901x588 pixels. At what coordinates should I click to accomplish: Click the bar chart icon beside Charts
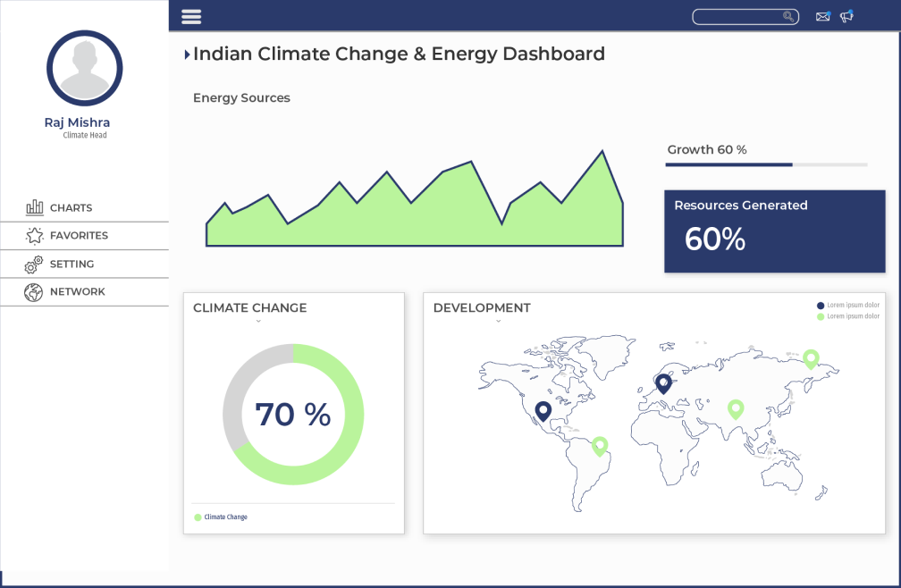click(x=35, y=207)
